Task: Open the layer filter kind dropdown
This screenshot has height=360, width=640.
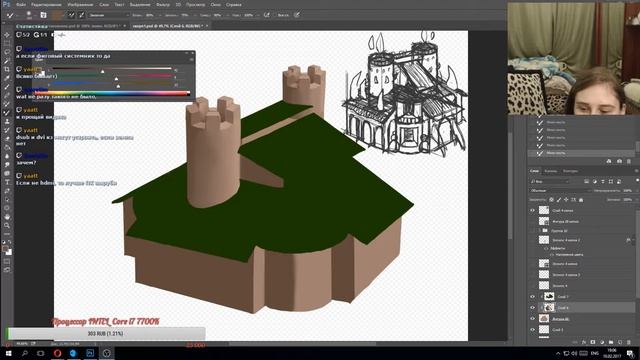Action: click(549, 181)
